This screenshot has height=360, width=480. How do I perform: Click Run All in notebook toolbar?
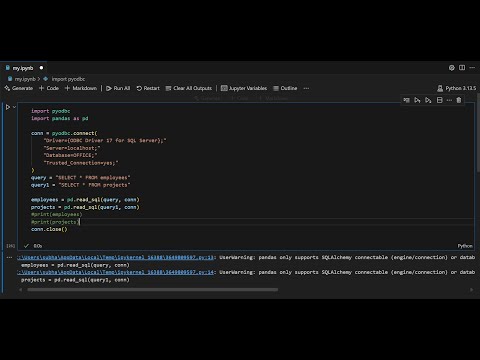[118, 88]
